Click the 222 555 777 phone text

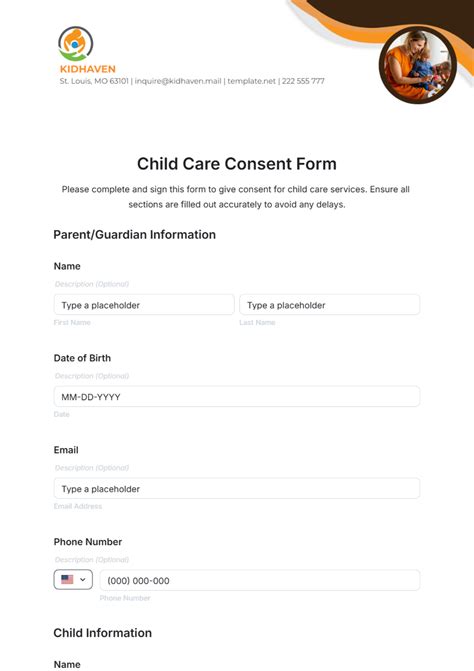click(303, 81)
